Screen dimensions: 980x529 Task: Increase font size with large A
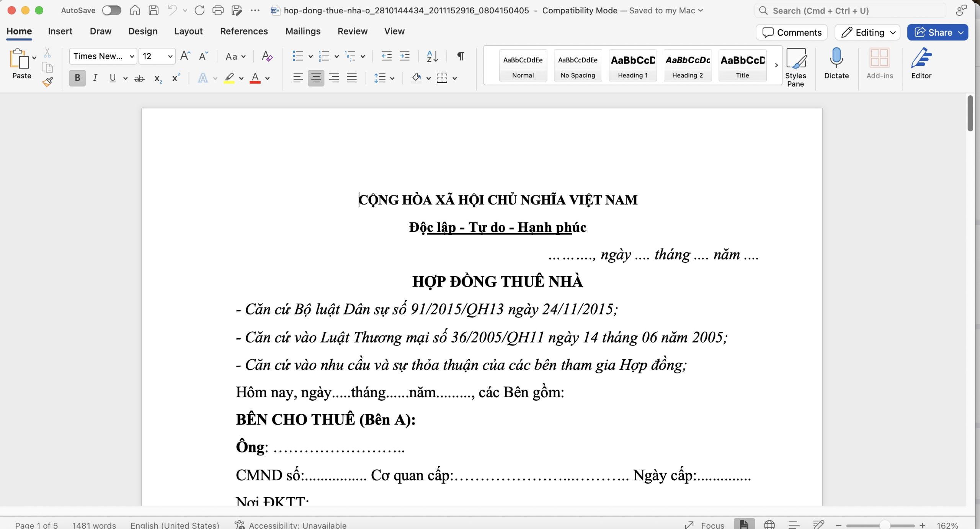(185, 56)
